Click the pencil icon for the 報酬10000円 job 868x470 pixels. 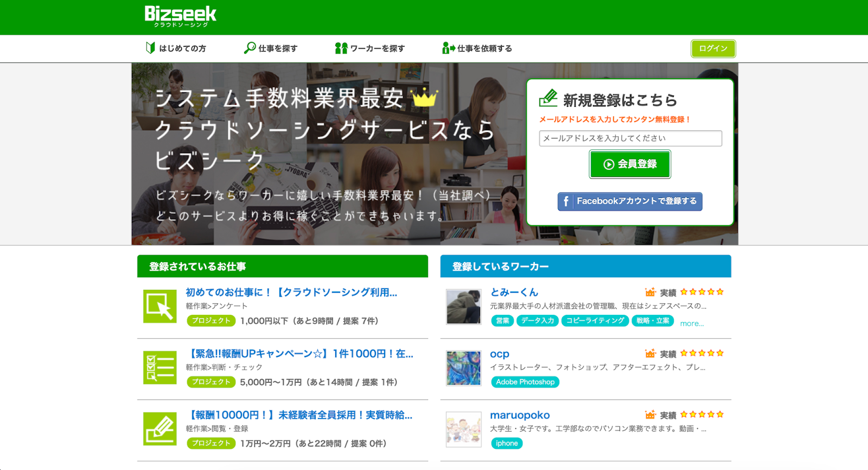160,429
